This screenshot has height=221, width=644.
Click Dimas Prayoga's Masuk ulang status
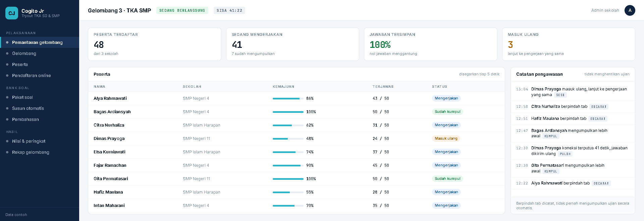[x=446, y=139]
